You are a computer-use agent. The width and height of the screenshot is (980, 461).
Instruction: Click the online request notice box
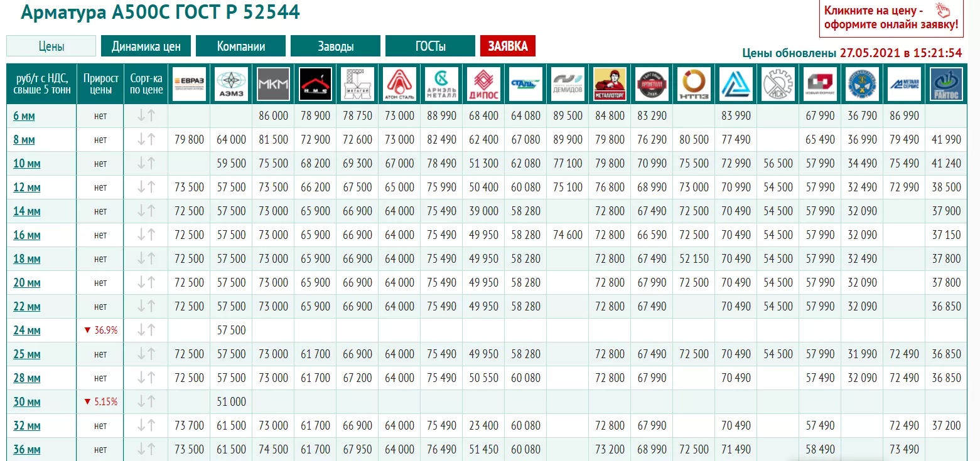[891, 19]
